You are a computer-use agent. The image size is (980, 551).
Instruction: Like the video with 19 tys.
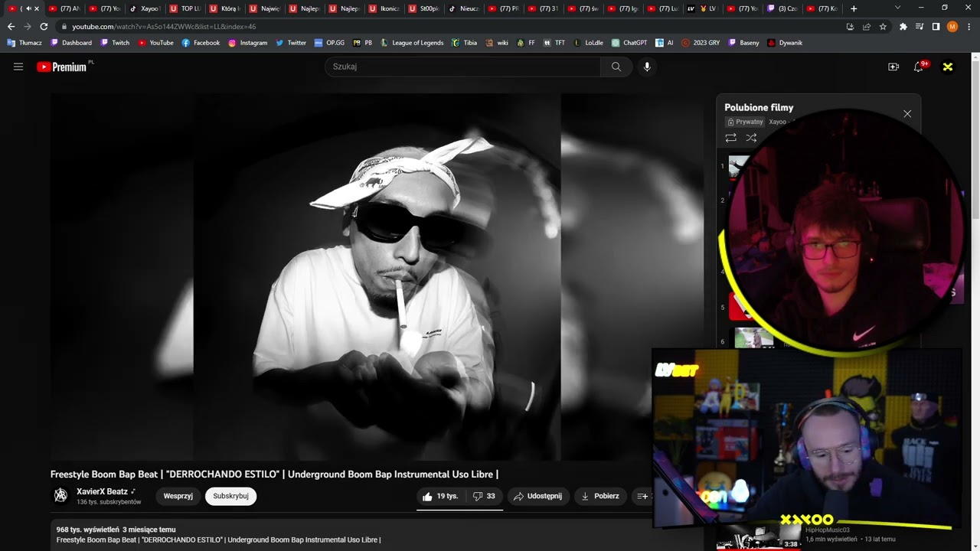click(x=440, y=496)
